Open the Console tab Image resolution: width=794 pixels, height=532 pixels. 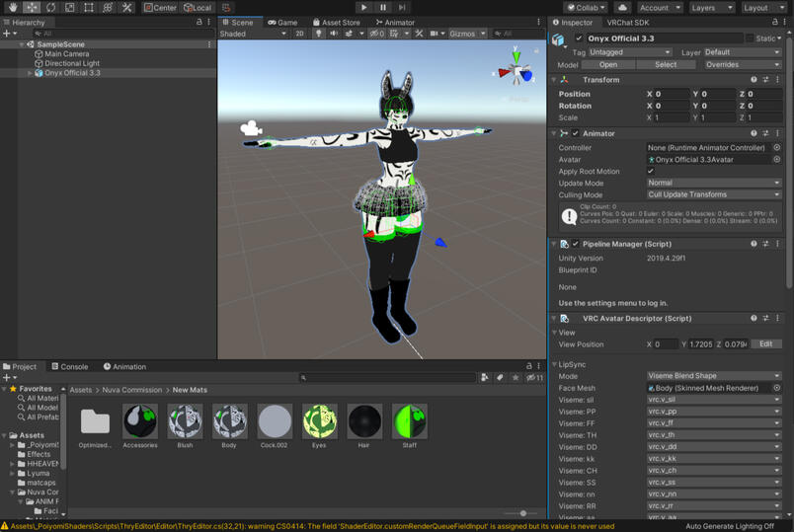[x=69, y=366]
